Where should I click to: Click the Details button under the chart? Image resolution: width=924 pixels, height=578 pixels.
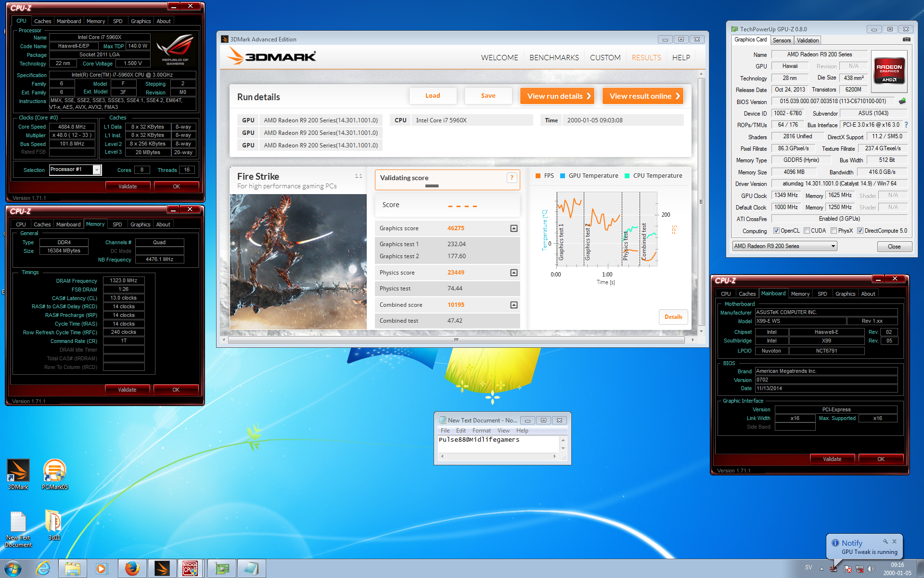point(673,317)
